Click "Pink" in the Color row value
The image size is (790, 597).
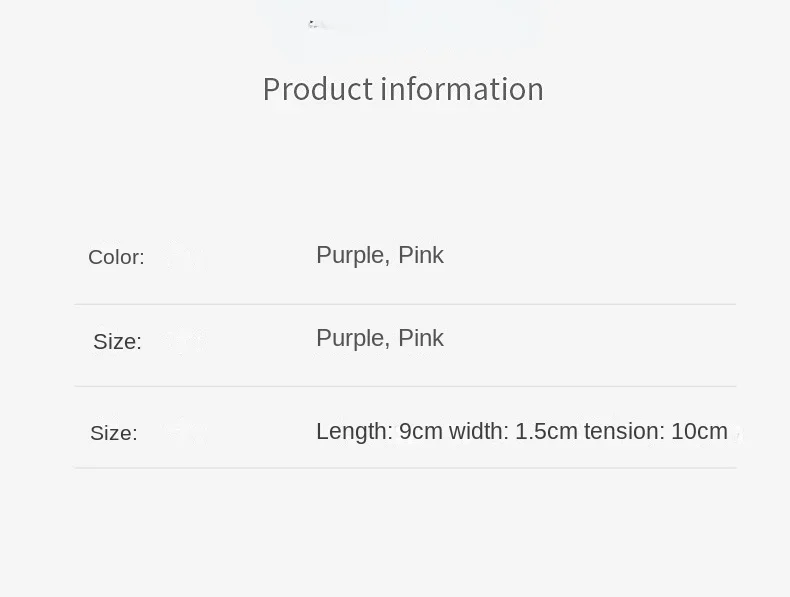tap(421, 255)
